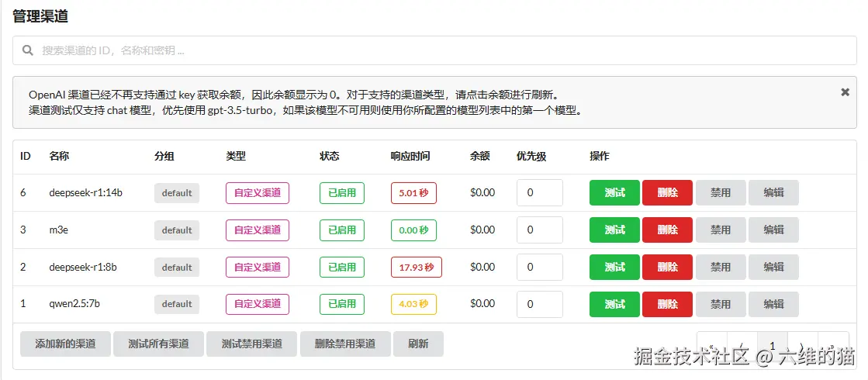
Task: Refresh the 5.01 秒 response time badge
Action: 413,192
